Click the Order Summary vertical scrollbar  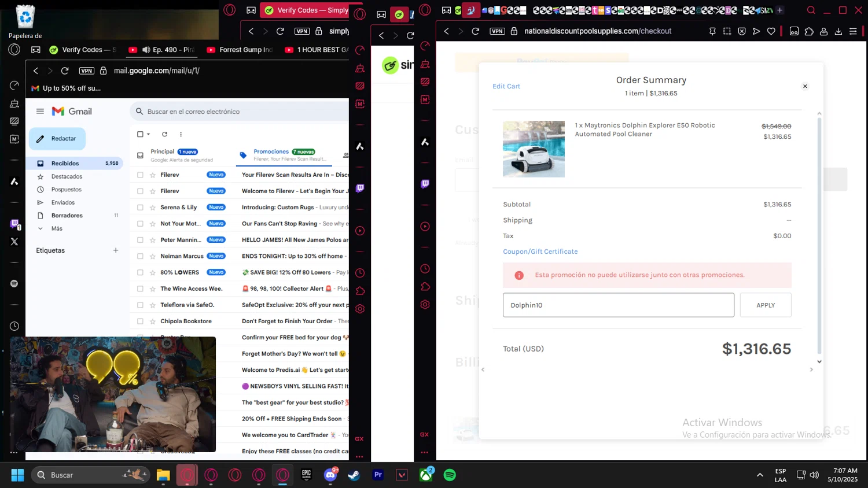click(x=819, y=236)
